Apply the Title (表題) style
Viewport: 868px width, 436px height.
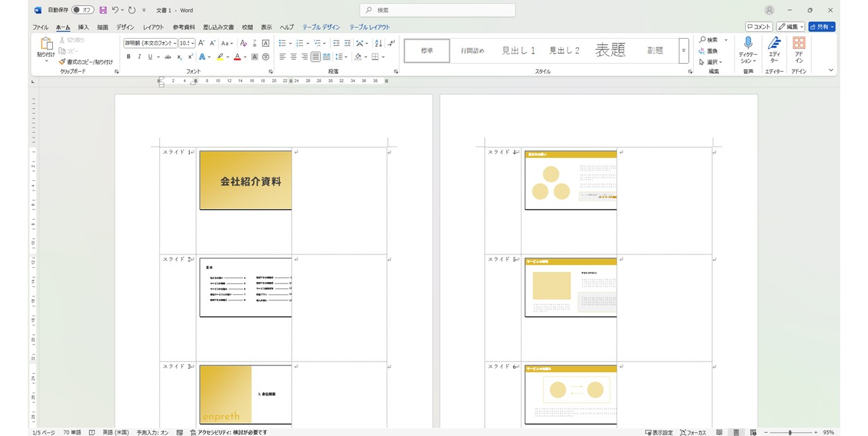tap(610, 51)
